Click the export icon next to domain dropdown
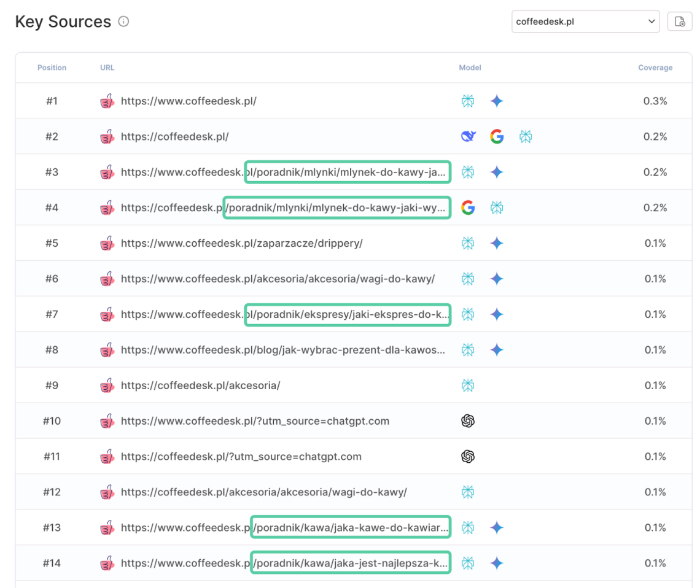Viewport: 700px width, 588px height. tap(679, 21)
